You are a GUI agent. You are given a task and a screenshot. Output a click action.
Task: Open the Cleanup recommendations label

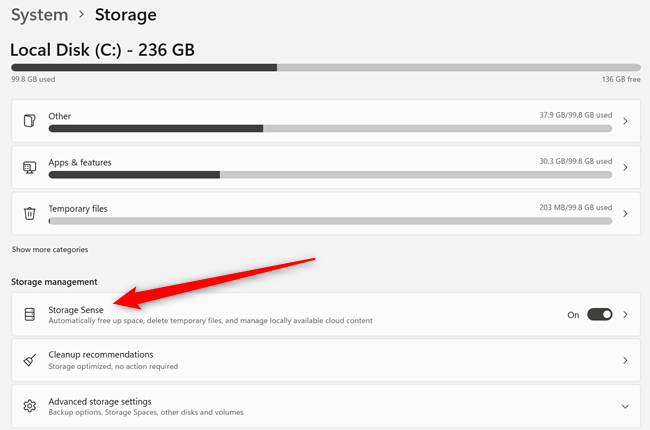(101, 354)
